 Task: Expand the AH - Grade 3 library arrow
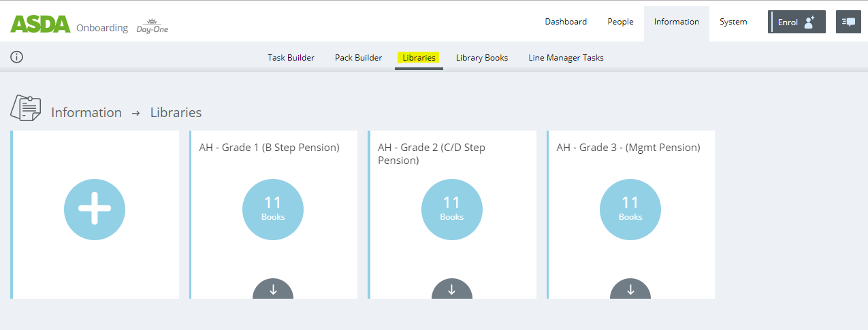pyautogui.click(x=630, y=289)
